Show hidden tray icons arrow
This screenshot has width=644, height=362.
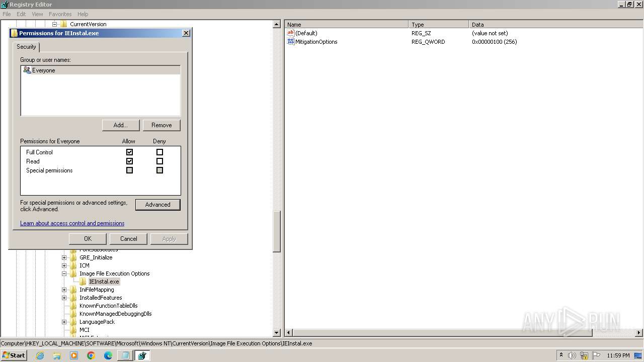click(x=561, y=355)
